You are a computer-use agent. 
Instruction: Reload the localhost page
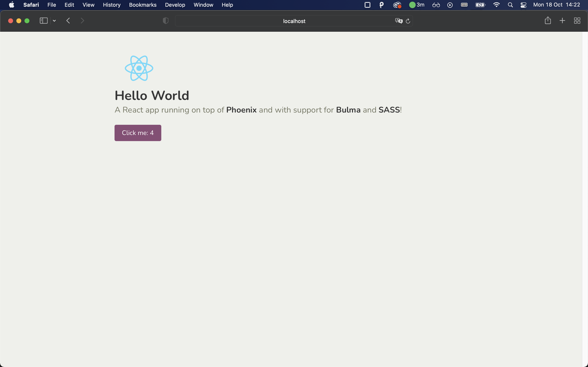tap(408, 21)
